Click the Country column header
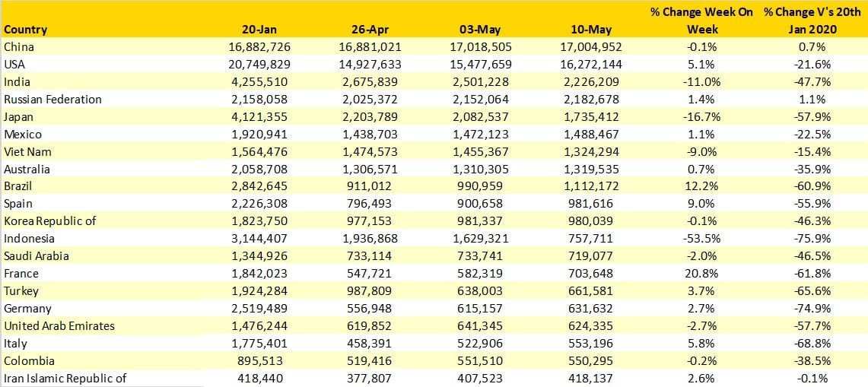 26,30
